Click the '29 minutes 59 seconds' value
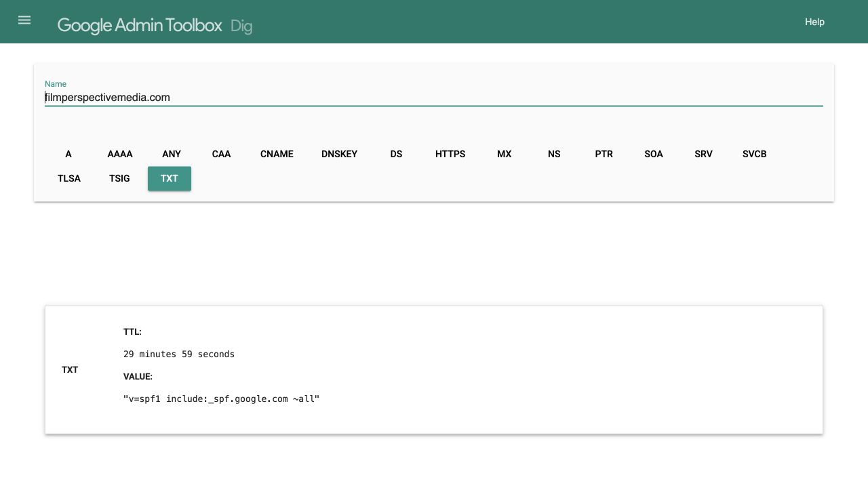 tap(179, 354)
